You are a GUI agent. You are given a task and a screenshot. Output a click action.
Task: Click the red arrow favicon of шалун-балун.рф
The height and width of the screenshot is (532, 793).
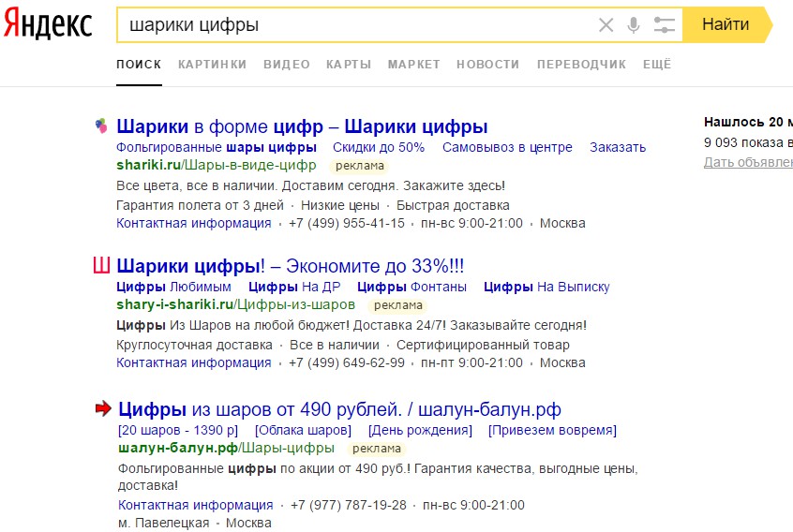(103, 408)
